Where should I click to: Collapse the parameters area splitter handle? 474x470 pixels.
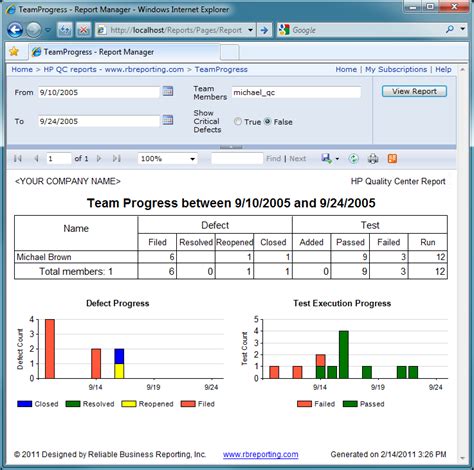(x=231, y=147)
